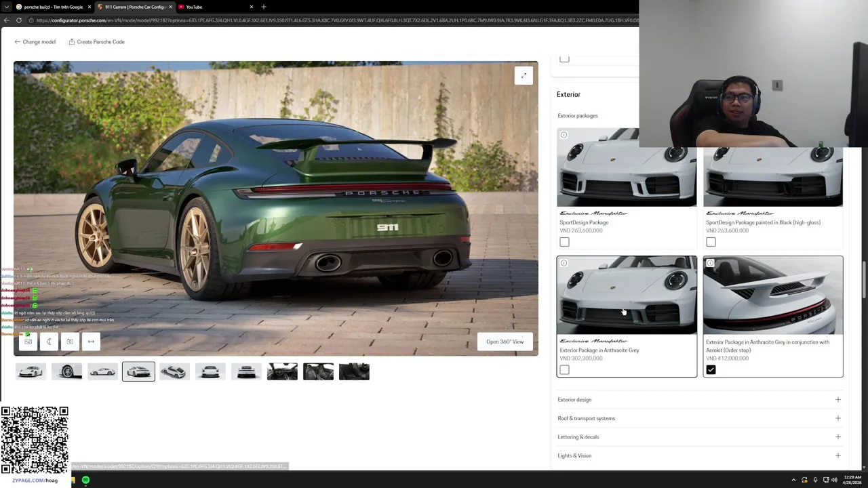The width and height of the screenshot is (868, 488).
Task: Click VND 412,000,000 price text
Action: click(728, 359)
